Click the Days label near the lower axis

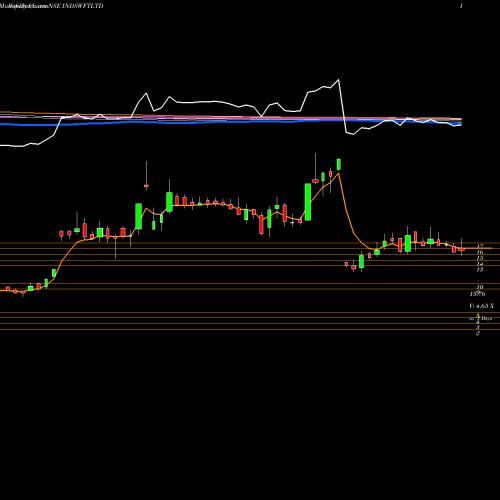[x=486, y=319]
